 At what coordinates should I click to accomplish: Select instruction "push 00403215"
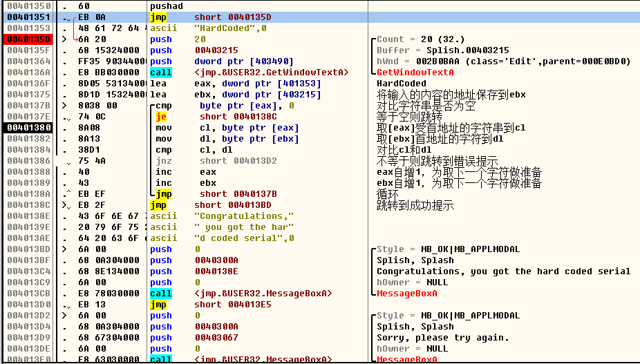click(194, 50)
